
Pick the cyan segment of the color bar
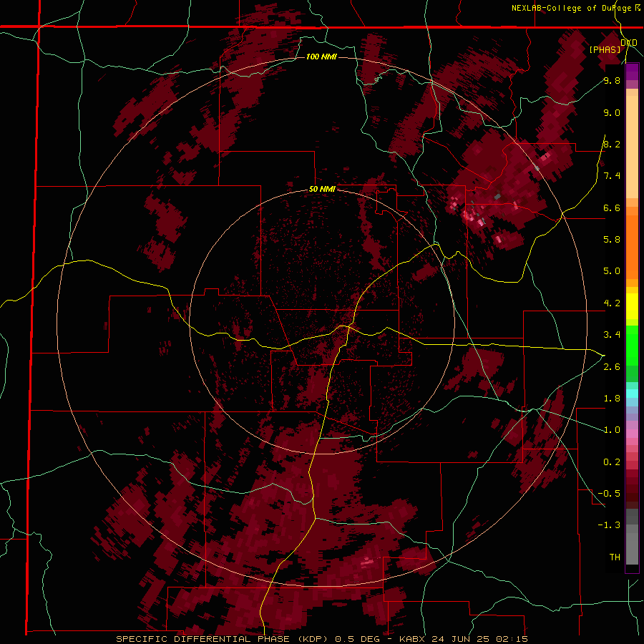(632, 394)
